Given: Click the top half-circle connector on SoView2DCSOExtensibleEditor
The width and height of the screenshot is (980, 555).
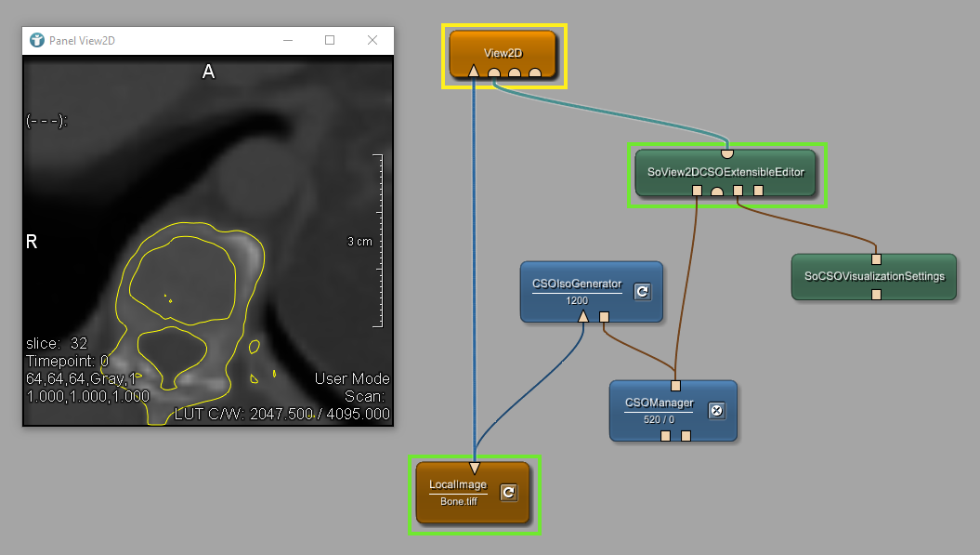Looking at the screenshot, I should click(727, 152).
